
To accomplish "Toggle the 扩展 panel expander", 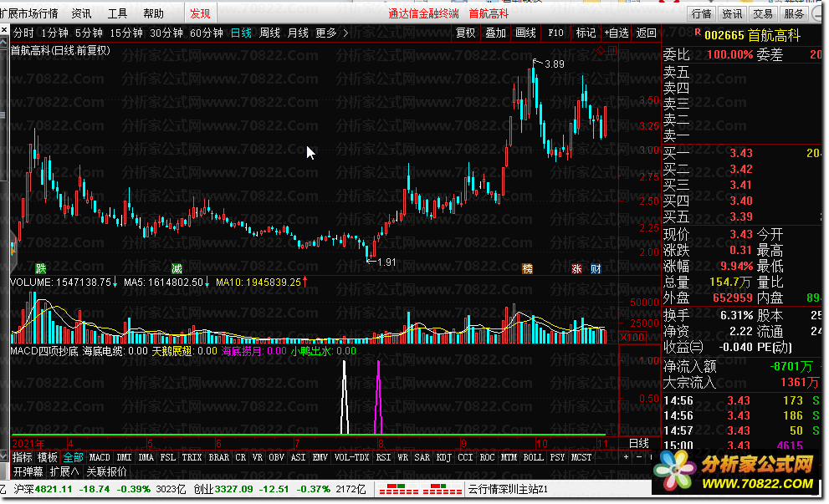I will pos(64,471).
